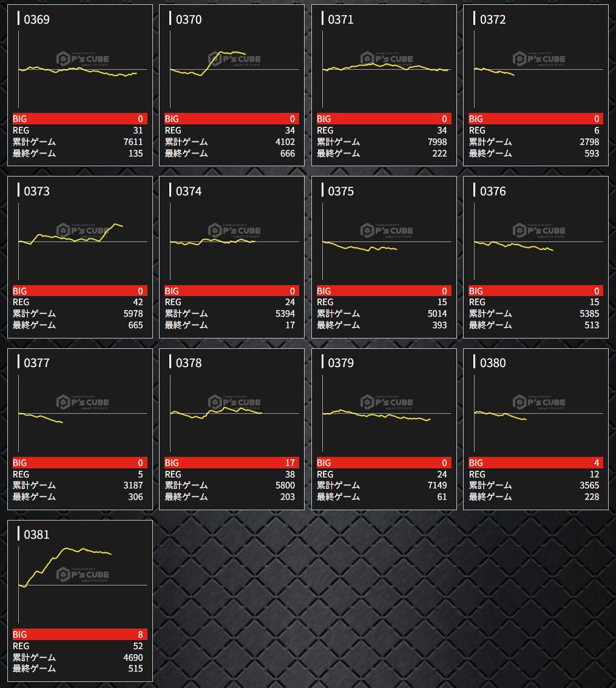This screenshot has height=688, width=616.
Task: Click the red BIG 4 bar in card 0380
Action: (x=536, y=462)
